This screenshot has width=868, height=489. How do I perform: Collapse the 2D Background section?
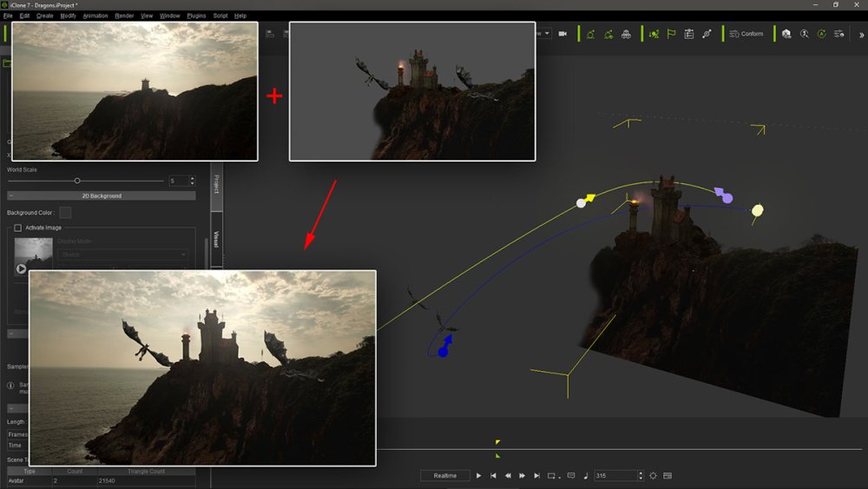click(102, 195)
